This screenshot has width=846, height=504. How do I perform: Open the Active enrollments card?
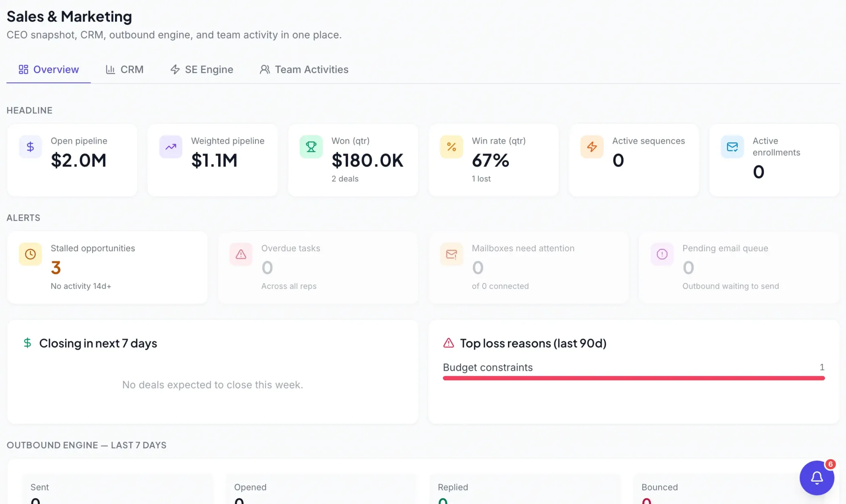click(x=775, y=160)
